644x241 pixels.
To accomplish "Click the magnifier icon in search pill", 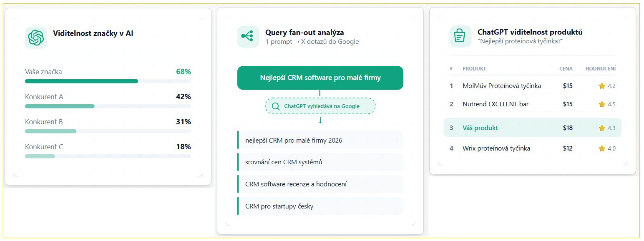I will coord(275,106).
